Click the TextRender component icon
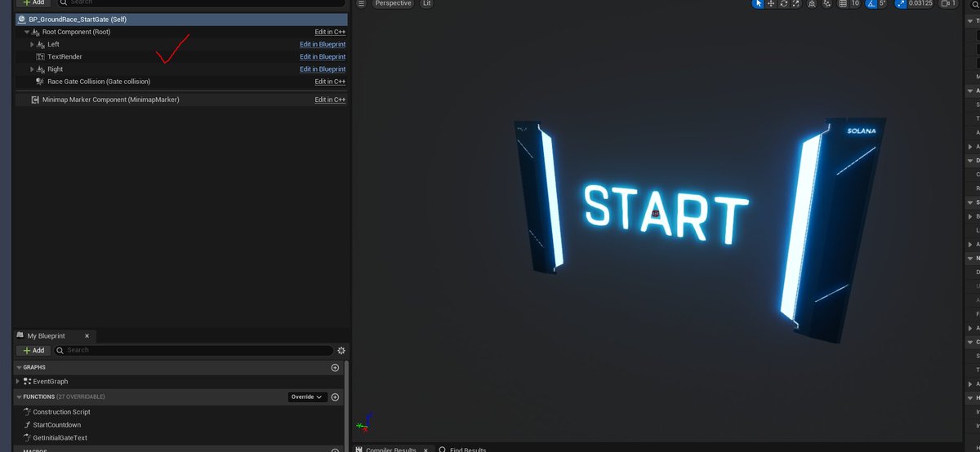 pos(40,56)
